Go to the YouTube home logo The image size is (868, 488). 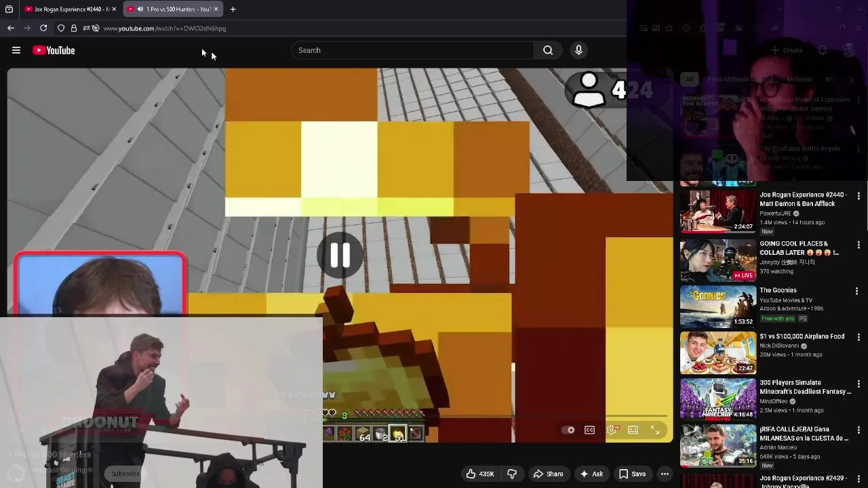click(54, 50)
